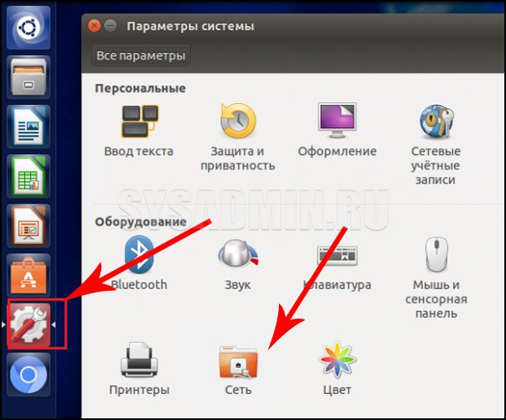Close the Параметры системы window
Image resolution: width=506 pixels, height=420 pixels.
point(94,26)
